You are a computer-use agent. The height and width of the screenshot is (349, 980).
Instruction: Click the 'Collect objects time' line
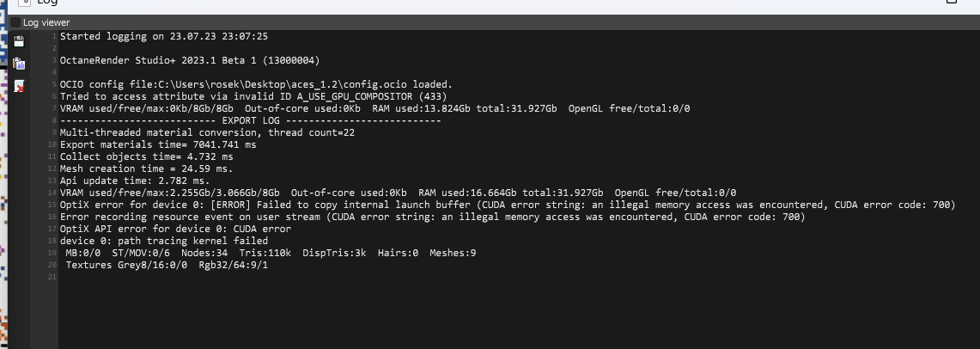146,156
